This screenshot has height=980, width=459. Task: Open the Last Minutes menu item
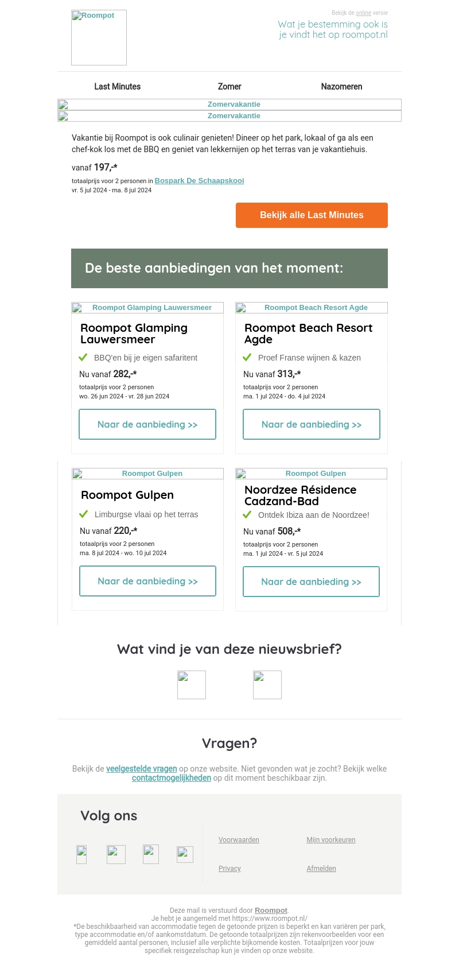pyautogui.click(x=118, y=87)
